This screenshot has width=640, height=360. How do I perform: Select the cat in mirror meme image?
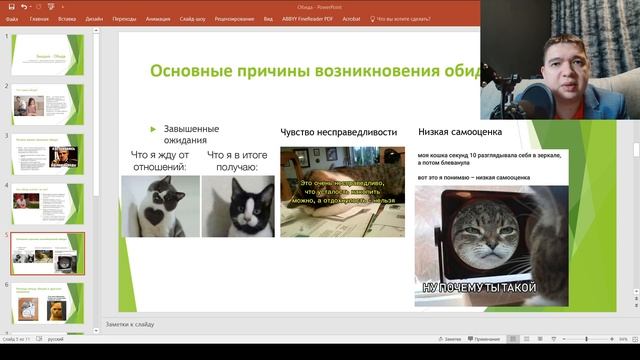coord(491,246)
